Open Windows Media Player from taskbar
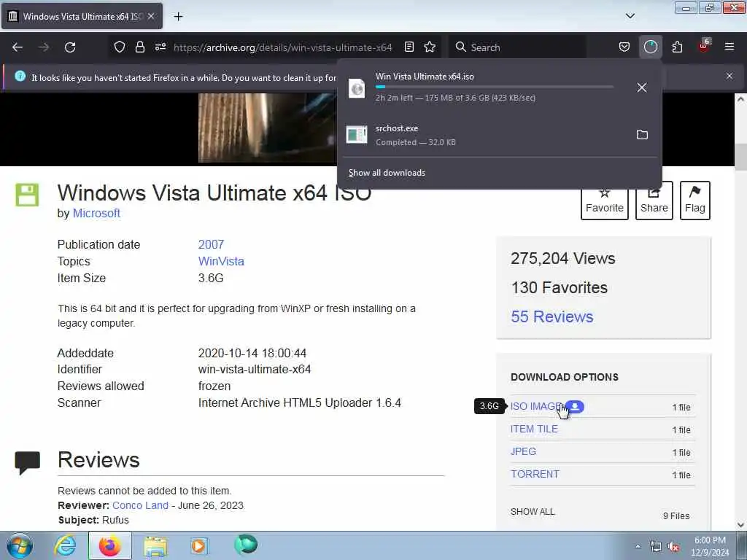This screenshot has height=560, width=747. pos(198,545)
